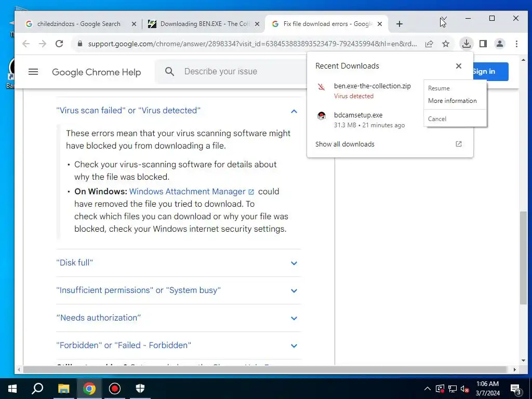This screenshot has width=532, height=399.
Task: Open the Windows Start menu
Action: pyautogui.click(x=12, y=389)
